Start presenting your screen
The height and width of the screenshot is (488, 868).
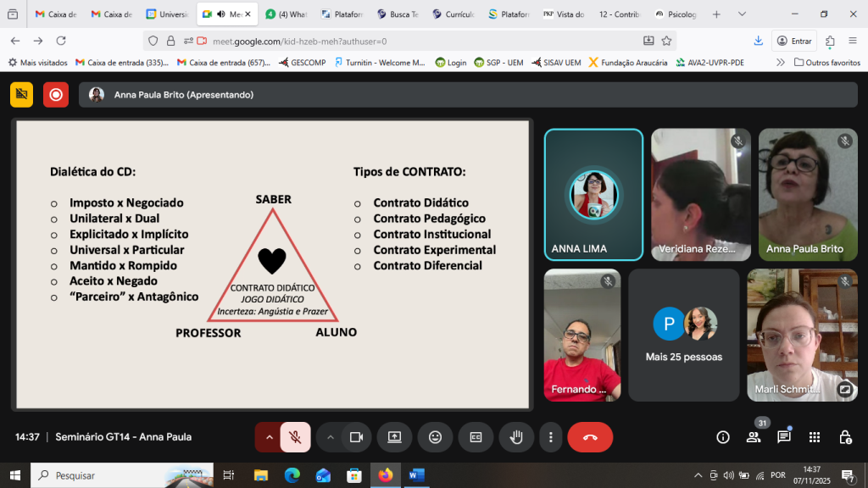click(394, 437)
